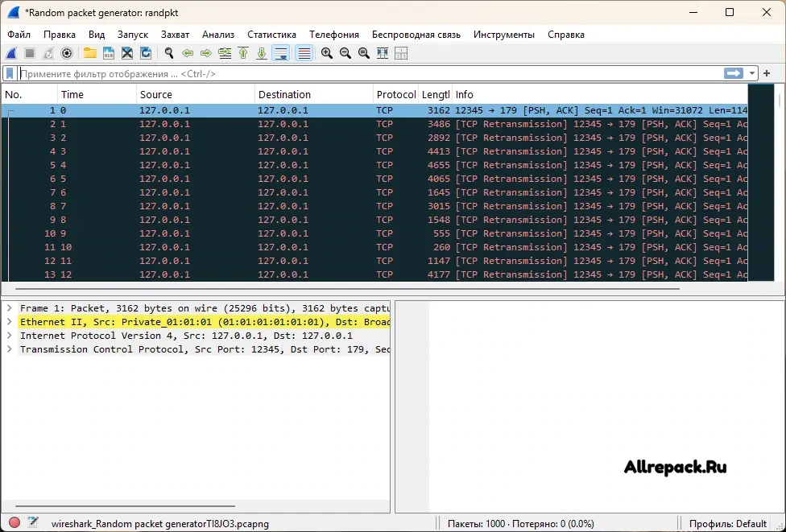Sort by the Time column header
Screen dimensions: 786x532
97,94
